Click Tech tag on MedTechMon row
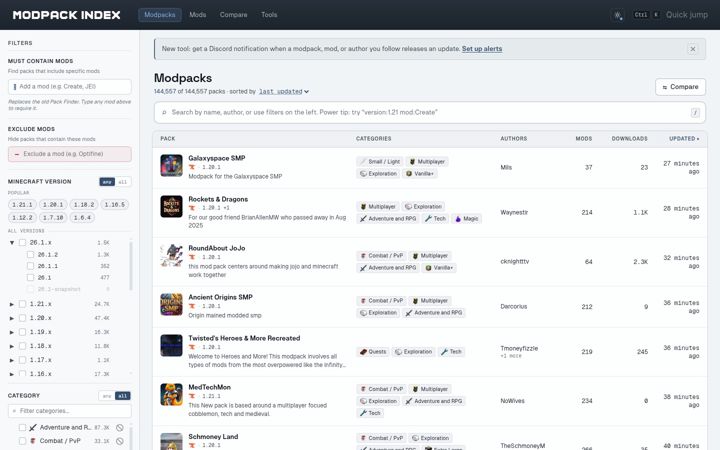 click(371, 413)
